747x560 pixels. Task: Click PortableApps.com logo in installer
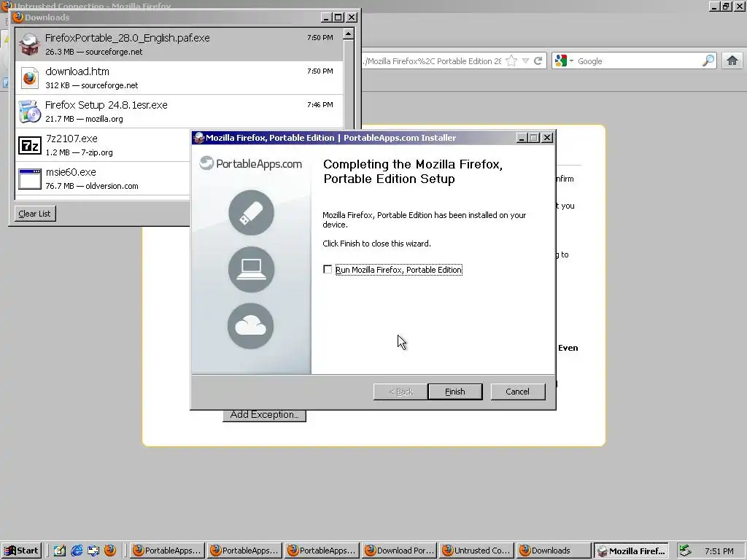click(x=251, y=163)
